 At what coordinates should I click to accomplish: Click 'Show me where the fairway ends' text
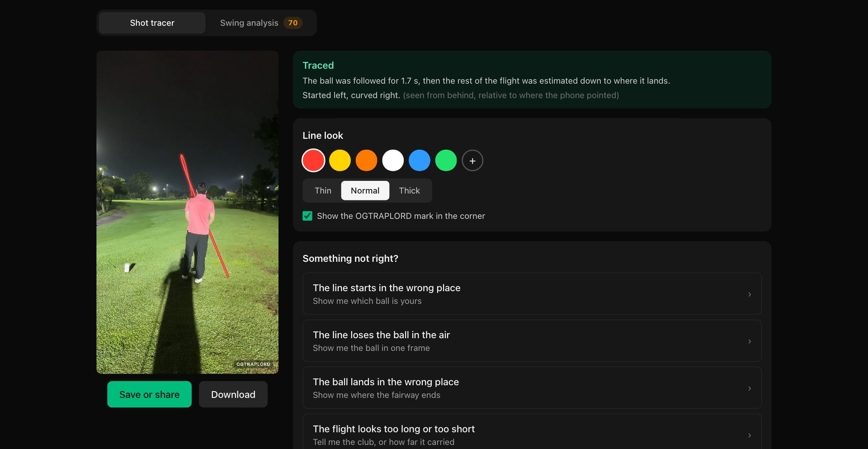377,395
